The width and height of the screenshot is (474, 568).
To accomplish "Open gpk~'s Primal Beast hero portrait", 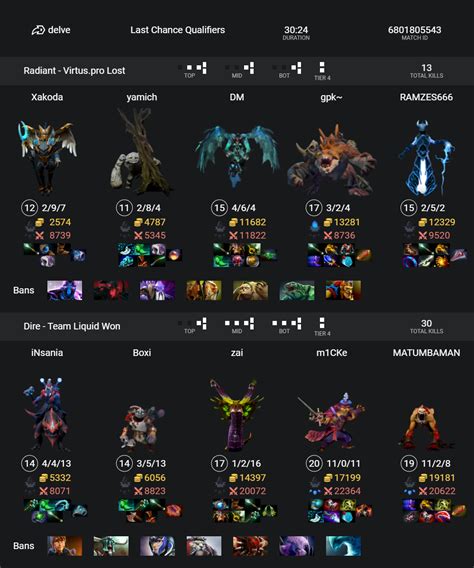I will point(331,159).
